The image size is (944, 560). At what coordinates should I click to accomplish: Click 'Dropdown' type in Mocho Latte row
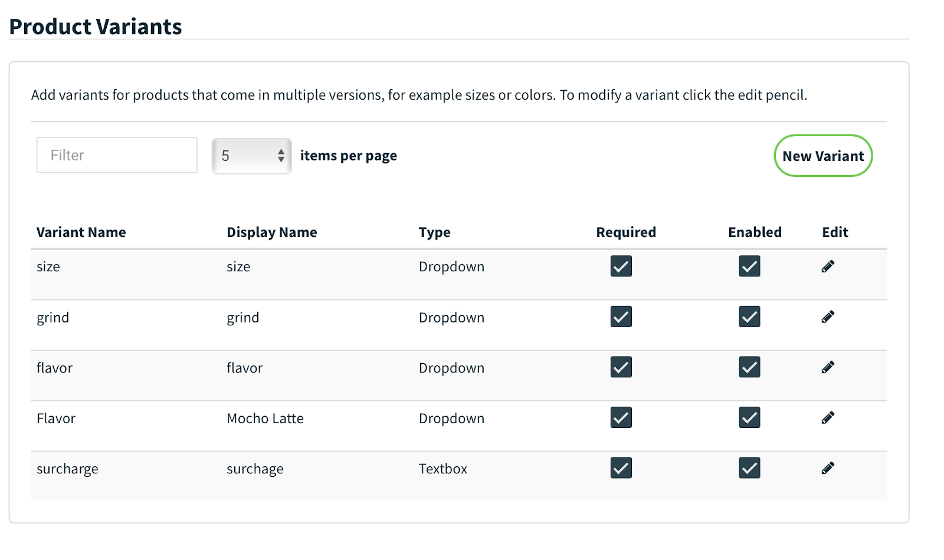point(451,419)
